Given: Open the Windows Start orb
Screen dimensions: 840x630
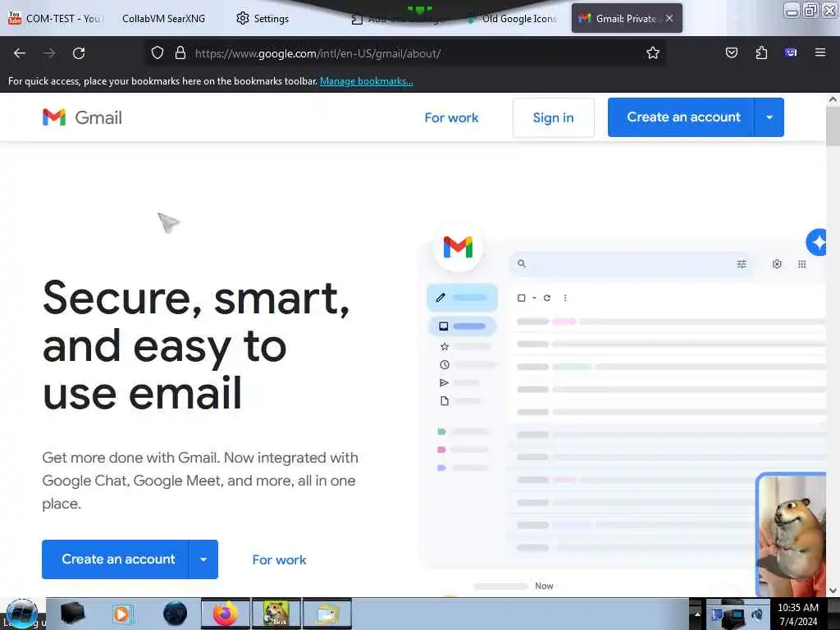Looking at the screenshot, I should (x=21, y=614).
